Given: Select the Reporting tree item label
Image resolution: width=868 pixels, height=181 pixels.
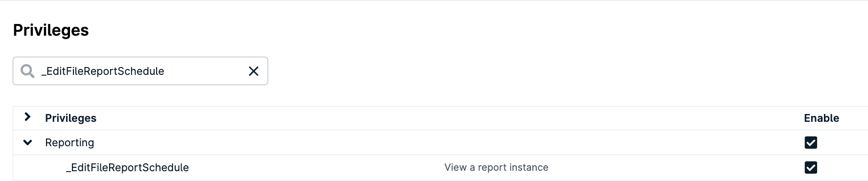Looking at the screenshot, I should [69, 142].
